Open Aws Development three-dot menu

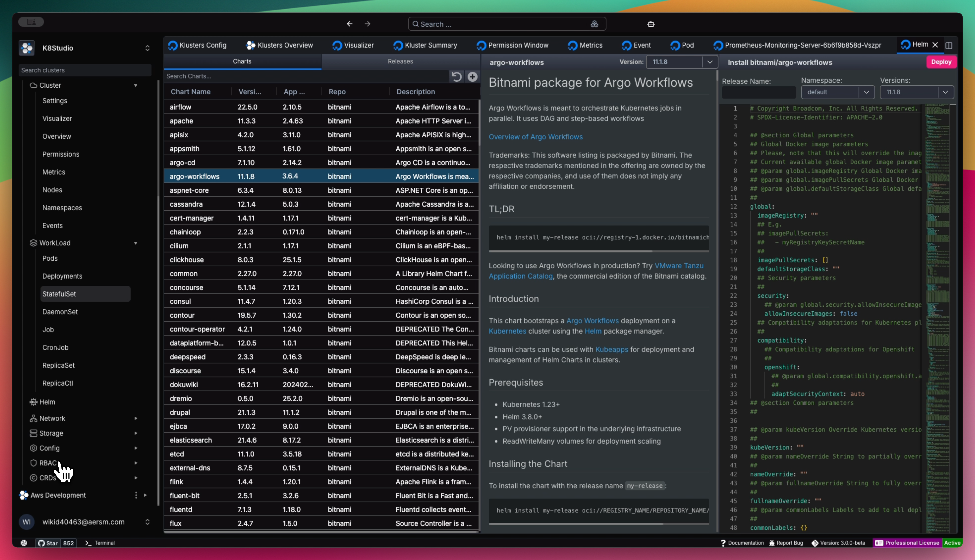pos(136,495)
